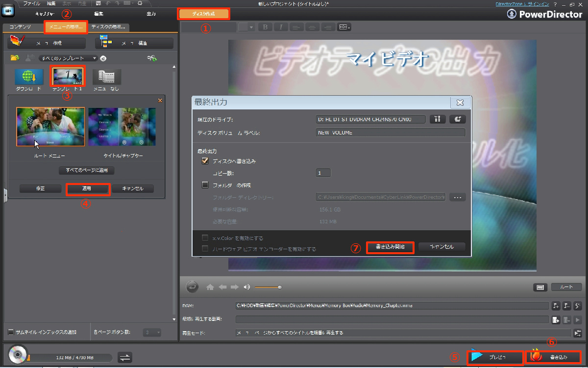Open 編集 menu in menu bar
This screenshot has height=368, width=588.
51,3
